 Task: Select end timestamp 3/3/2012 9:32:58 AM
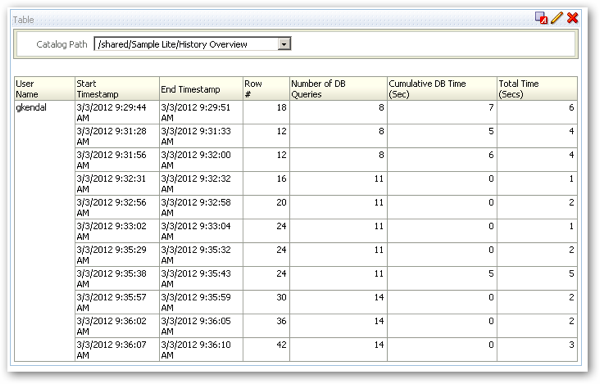pyautogui.click(x=201, y=207)
